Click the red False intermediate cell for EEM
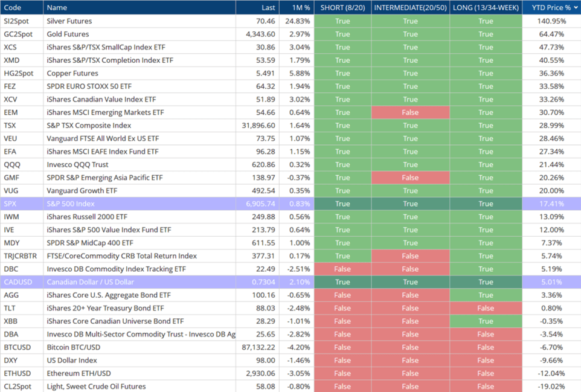Screen dimensions: 581x392 410,112
